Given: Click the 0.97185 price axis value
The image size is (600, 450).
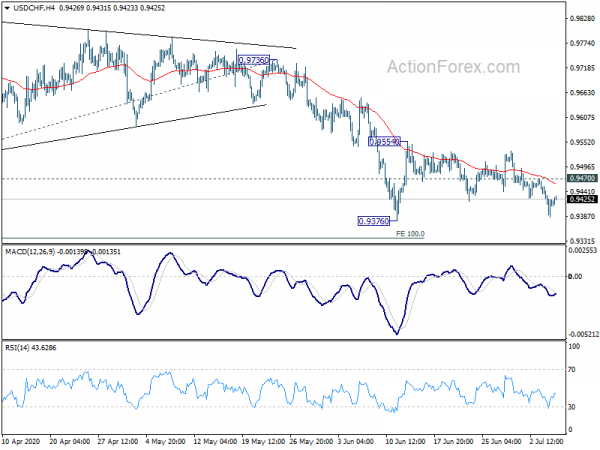Looking at the screenshot, I should click(582, 68).
